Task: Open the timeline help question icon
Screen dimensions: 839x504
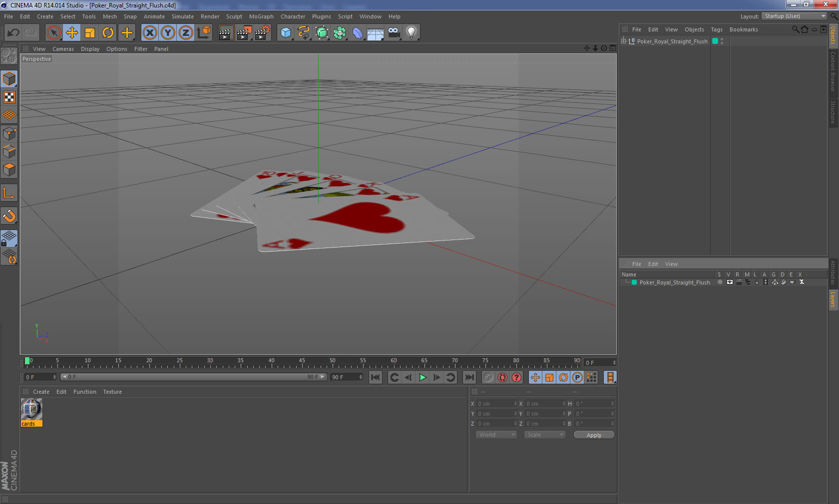Action: click(x=516, y=377)
